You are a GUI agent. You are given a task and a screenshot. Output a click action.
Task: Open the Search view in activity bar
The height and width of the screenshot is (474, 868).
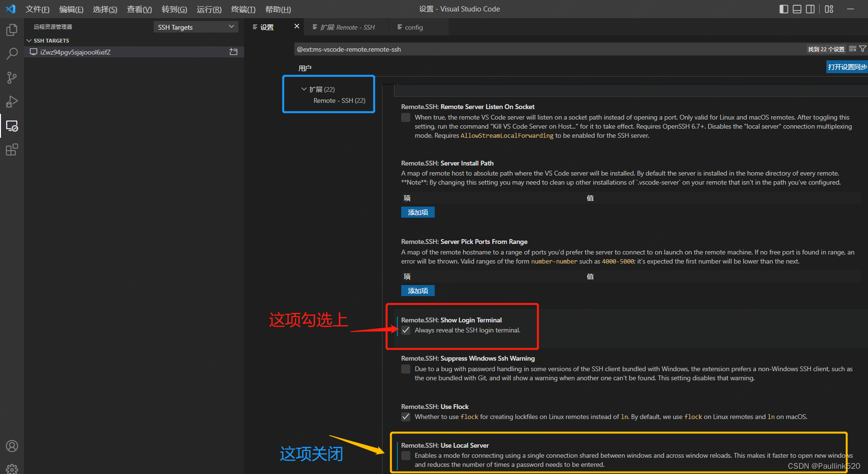(x=12, y=54)
